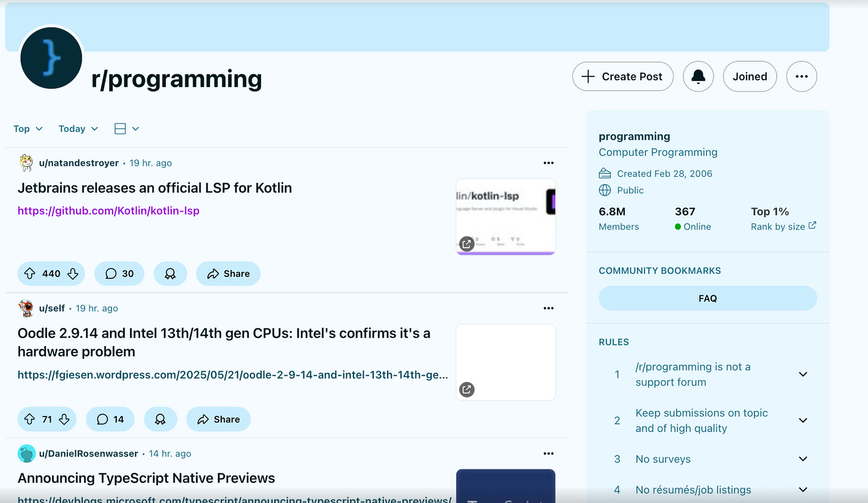Click the notification bell icon
The width and height of the screenshot is (868, 503).
[698, 76]
